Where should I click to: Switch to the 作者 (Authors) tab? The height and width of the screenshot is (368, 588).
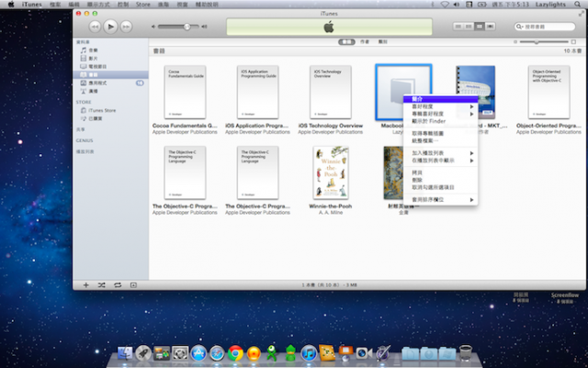(x=365, y=42)
